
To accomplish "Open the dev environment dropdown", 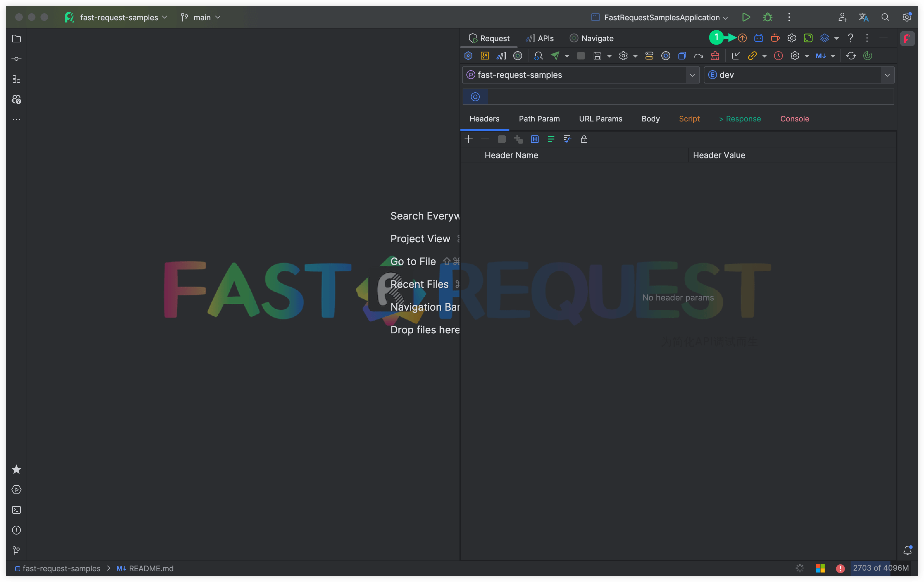I will (x=887, y=75).
